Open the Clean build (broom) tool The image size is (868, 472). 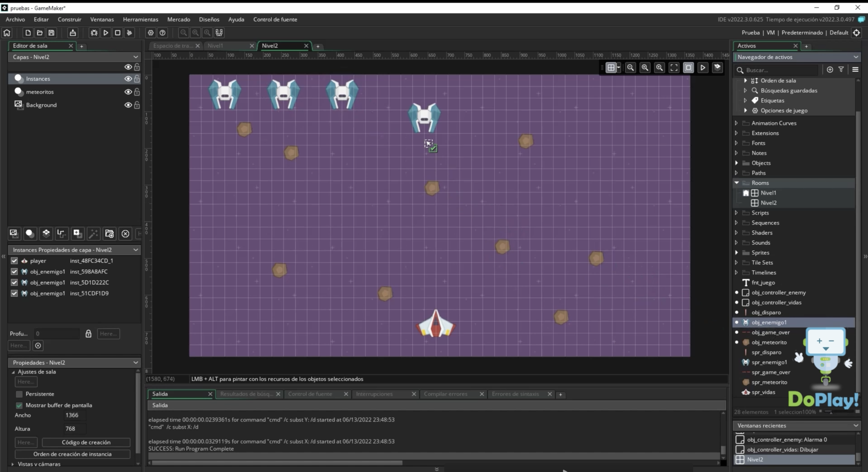130,32
